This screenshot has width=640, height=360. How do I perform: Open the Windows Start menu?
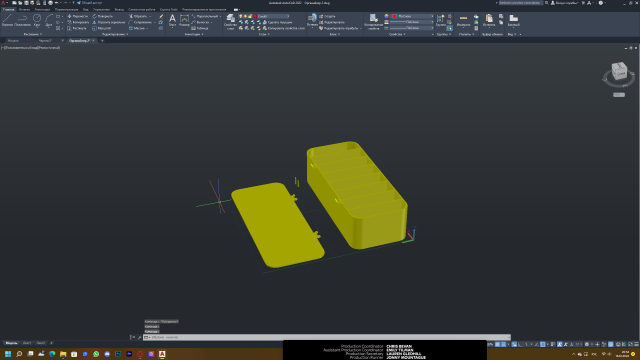click(x=8, y=354)
